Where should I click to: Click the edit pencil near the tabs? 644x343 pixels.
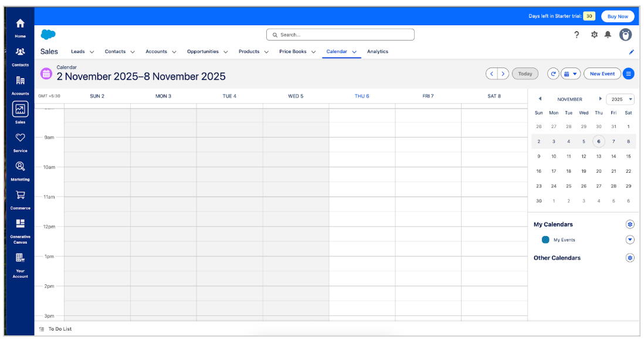(631, 52)
